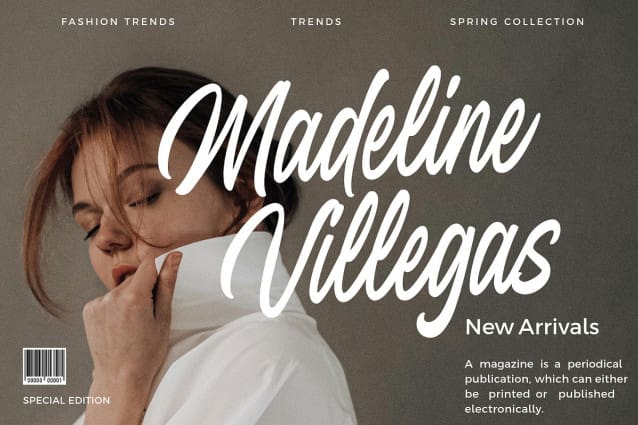
Task: Click the New Arrivals heading
Action: (532, 327)
